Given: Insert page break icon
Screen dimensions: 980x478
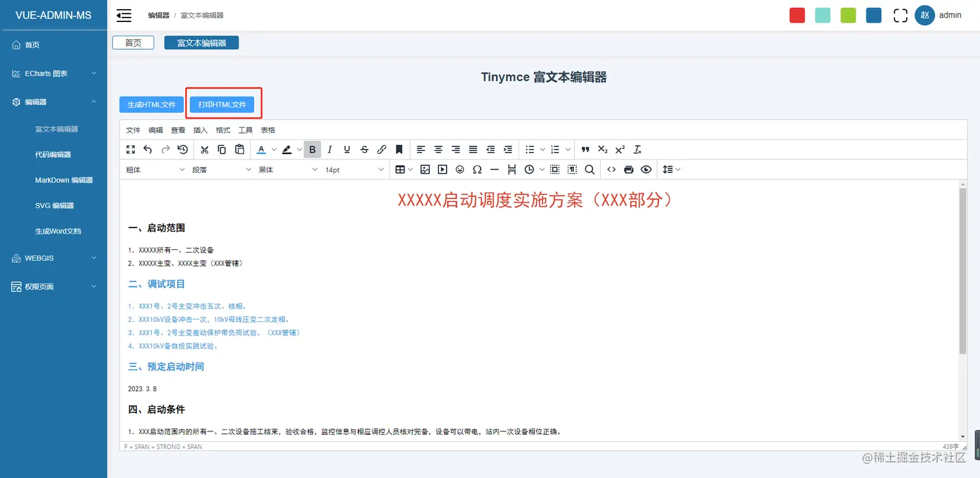Looking at the screenshot, I should pos(512,170).
